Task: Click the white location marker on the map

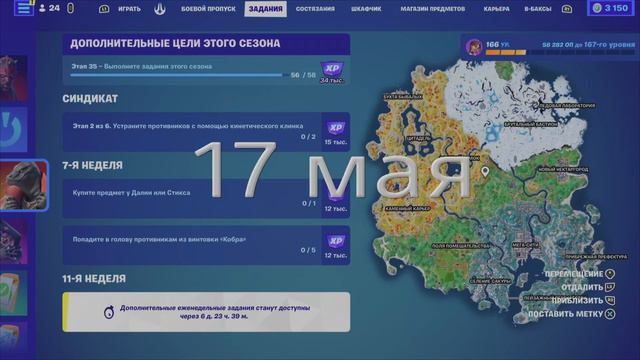Action: (485, 171)
